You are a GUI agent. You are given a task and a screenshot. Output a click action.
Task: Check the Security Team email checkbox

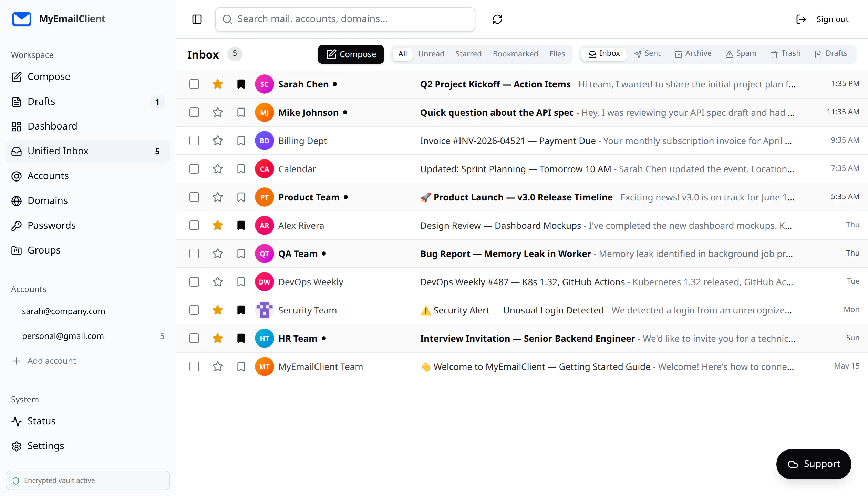[194, 310]
